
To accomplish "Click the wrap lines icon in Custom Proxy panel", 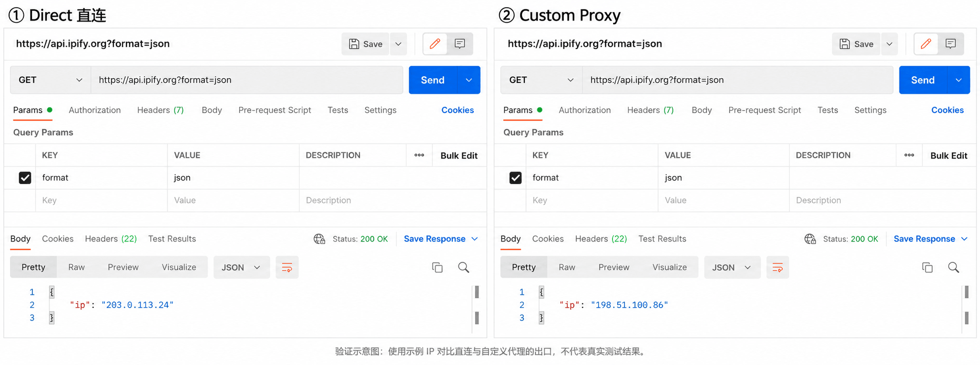I will (777, 267).
